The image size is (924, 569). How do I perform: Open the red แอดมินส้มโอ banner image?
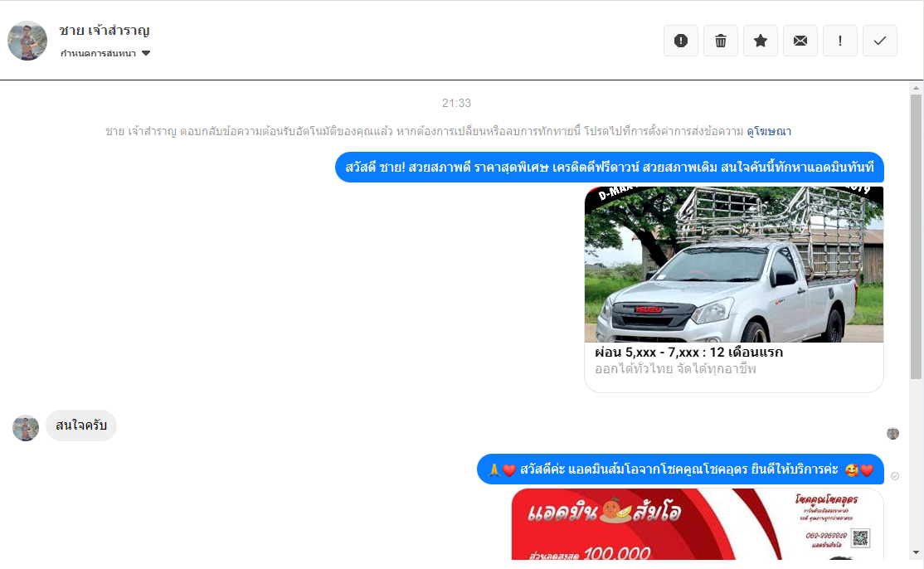click(698, 524)
